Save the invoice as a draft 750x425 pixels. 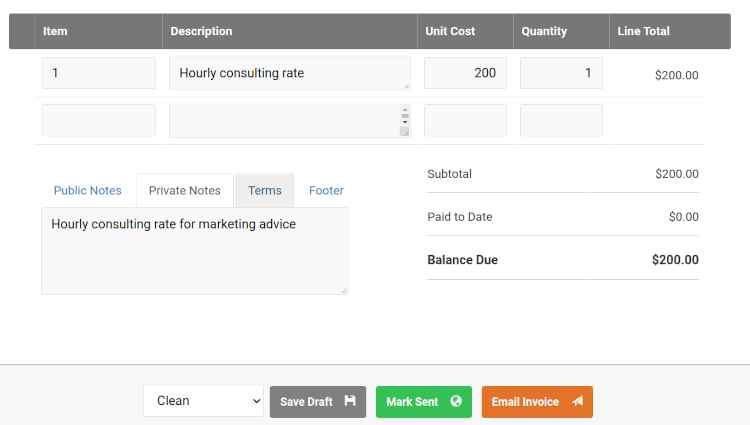(318, 402)
